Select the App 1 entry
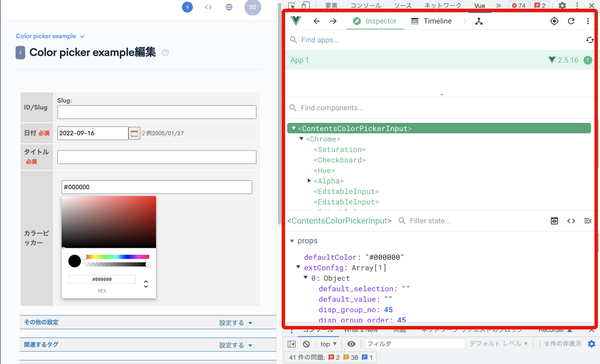 pos(440,60)
